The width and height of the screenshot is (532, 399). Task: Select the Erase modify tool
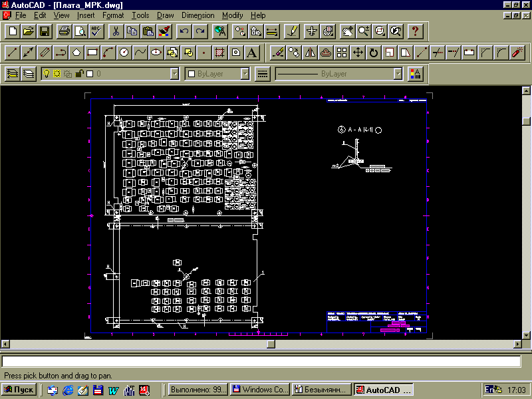[x=278, y=53]
